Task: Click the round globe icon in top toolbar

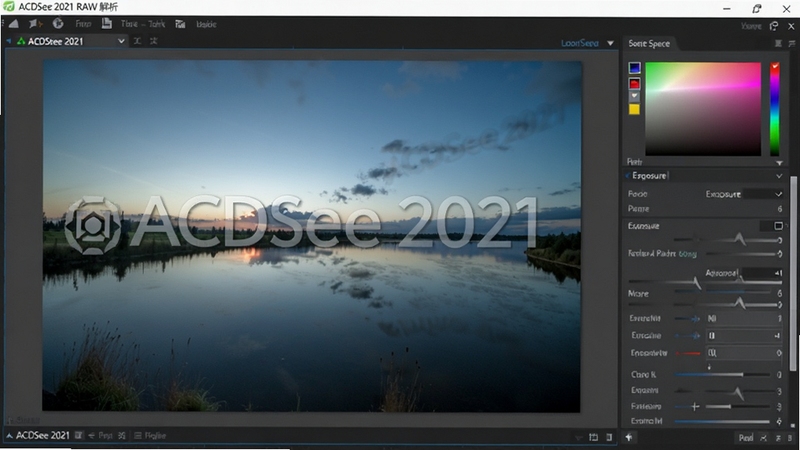Action: pyautogui.click(x=58, y=23)
